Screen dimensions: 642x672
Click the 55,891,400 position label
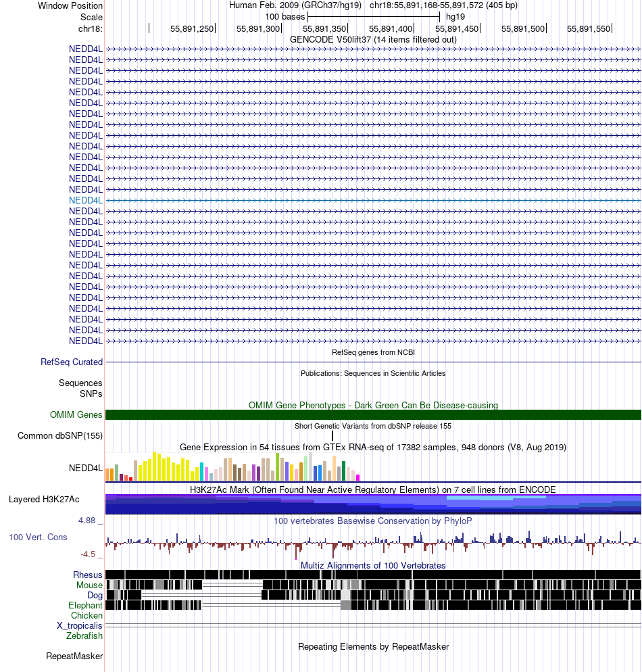(391, 28)
